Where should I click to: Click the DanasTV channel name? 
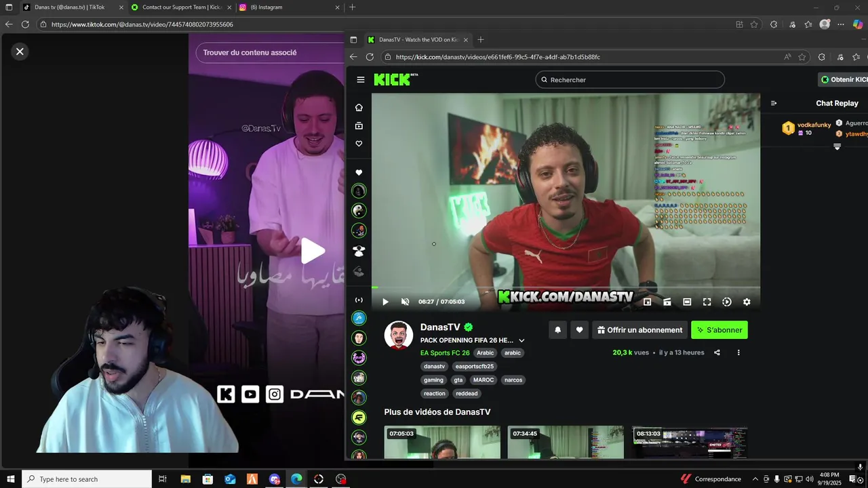point(440,327)
